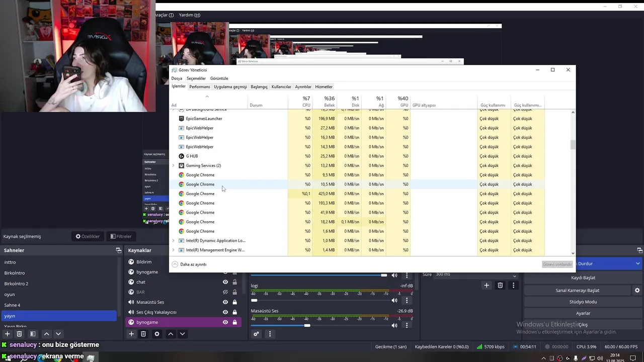Add a scene transition with plus icon
Viewport: 644px width, 362px height.
tap(487, 285)
